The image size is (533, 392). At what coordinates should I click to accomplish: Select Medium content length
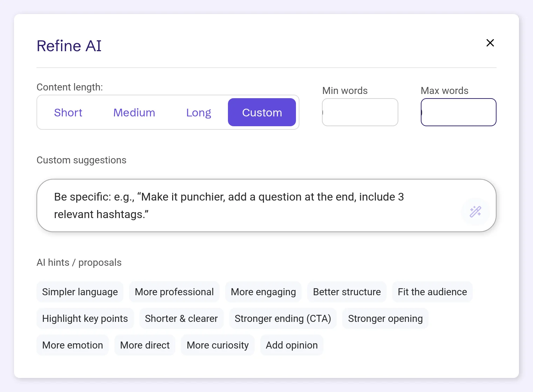(x=134, y=113)
